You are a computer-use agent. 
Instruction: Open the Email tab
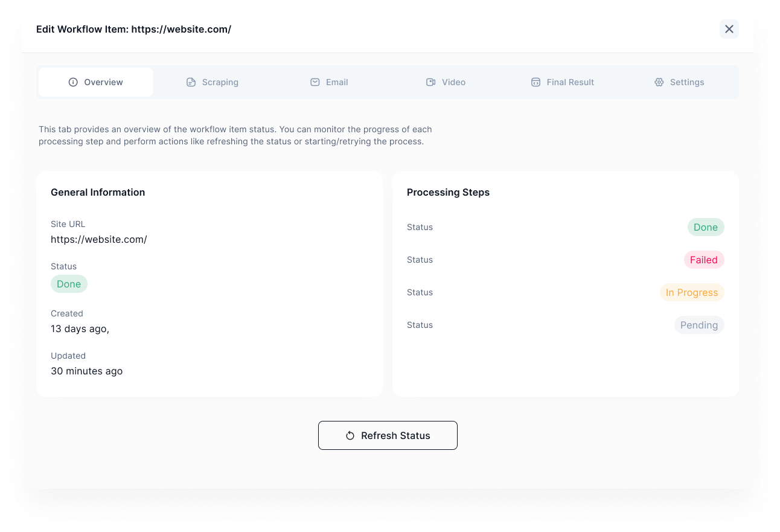[329, 82]
